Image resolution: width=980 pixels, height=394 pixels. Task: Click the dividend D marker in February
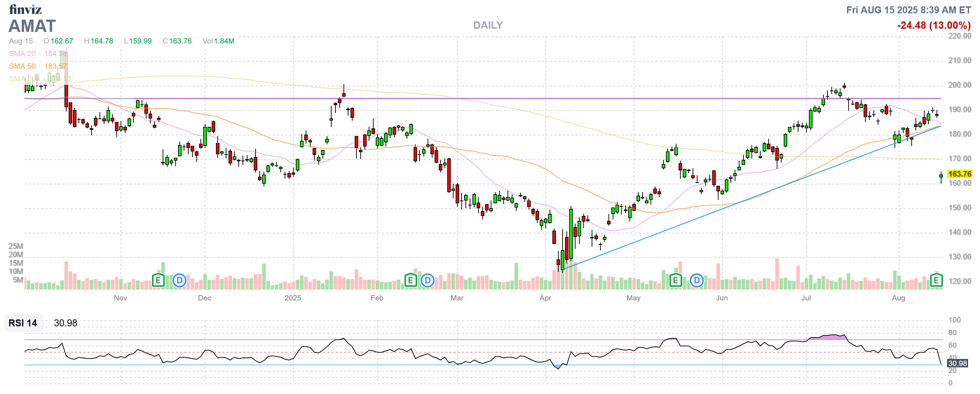click(428, 281)
